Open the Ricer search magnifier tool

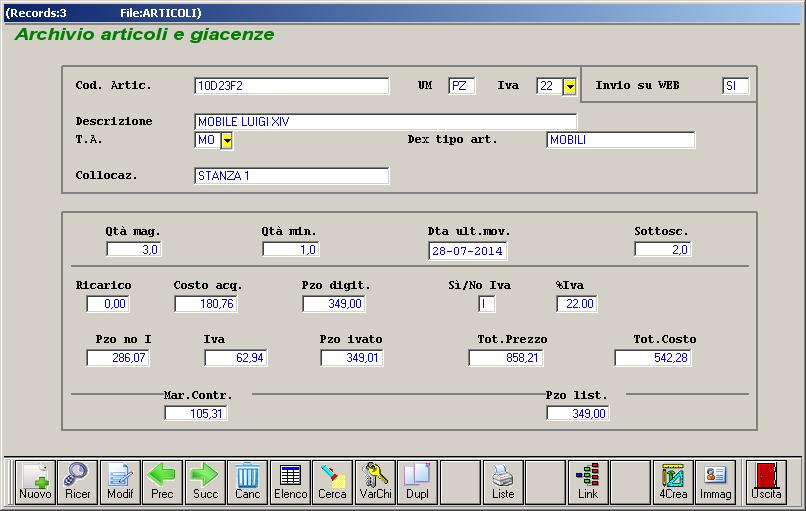tap(78, 482)
